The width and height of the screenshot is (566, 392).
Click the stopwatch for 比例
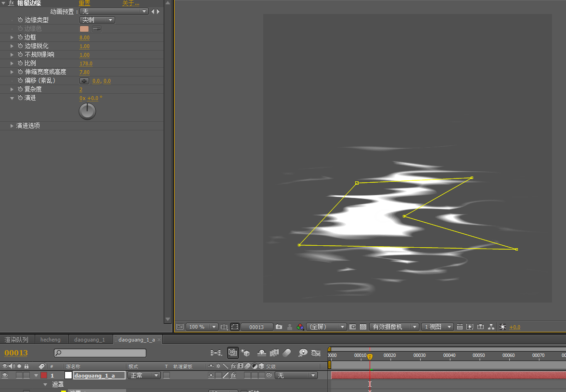pyautogui.click(x=20, y=63)
